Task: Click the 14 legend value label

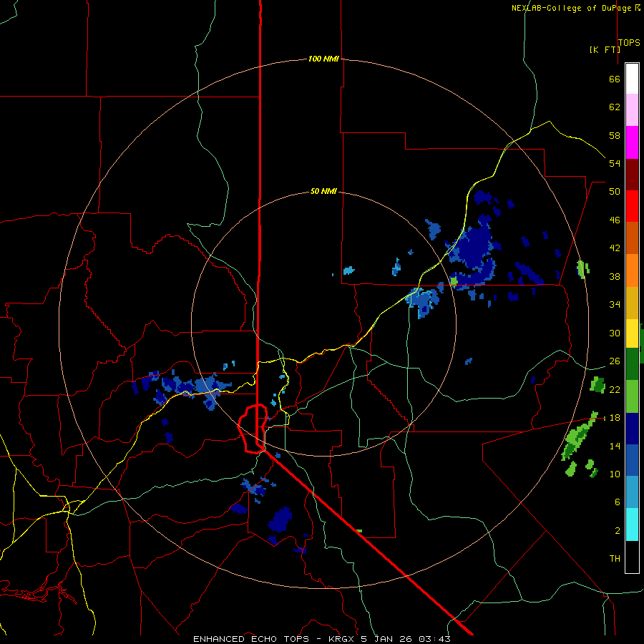Action: (615, 446)
